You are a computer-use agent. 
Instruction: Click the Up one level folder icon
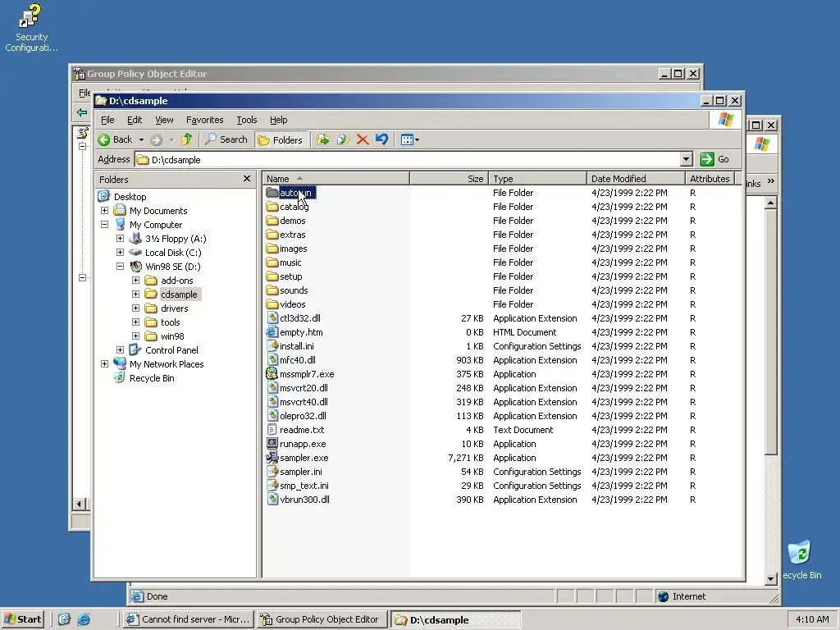[x=186, y=139]
